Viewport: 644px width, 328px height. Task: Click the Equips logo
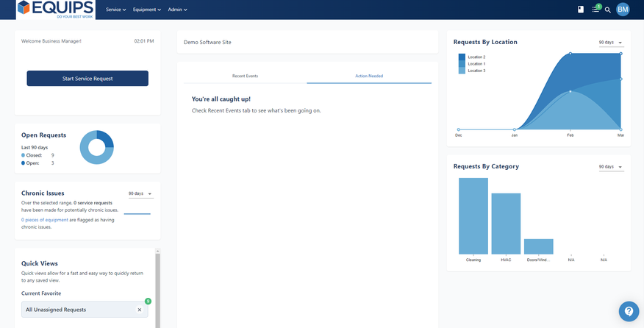point(56,10)
